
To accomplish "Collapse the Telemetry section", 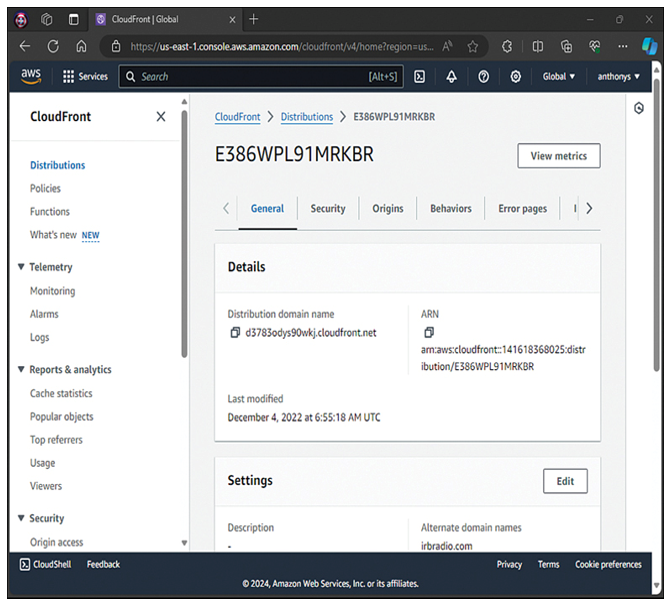I will click(x=21, y=267).
